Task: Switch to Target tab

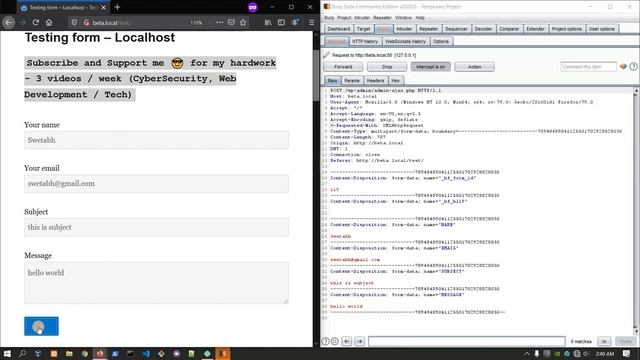Action: click(363, 29)
